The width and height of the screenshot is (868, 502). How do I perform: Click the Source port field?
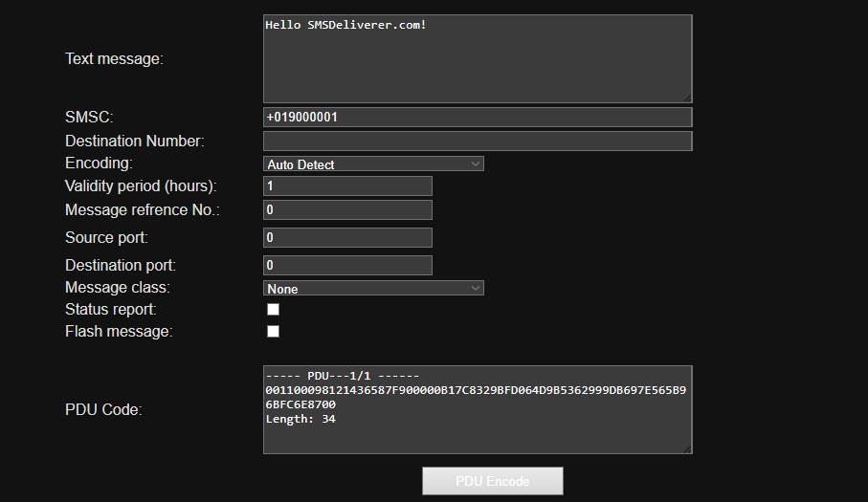click(347, 238)
